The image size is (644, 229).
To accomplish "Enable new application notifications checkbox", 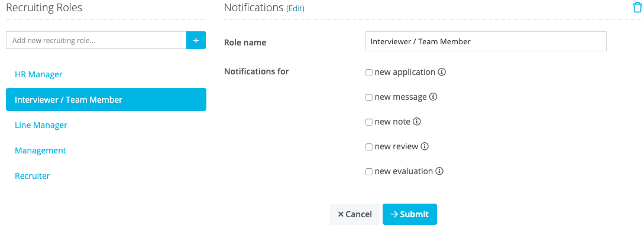I will click(369, 73).
